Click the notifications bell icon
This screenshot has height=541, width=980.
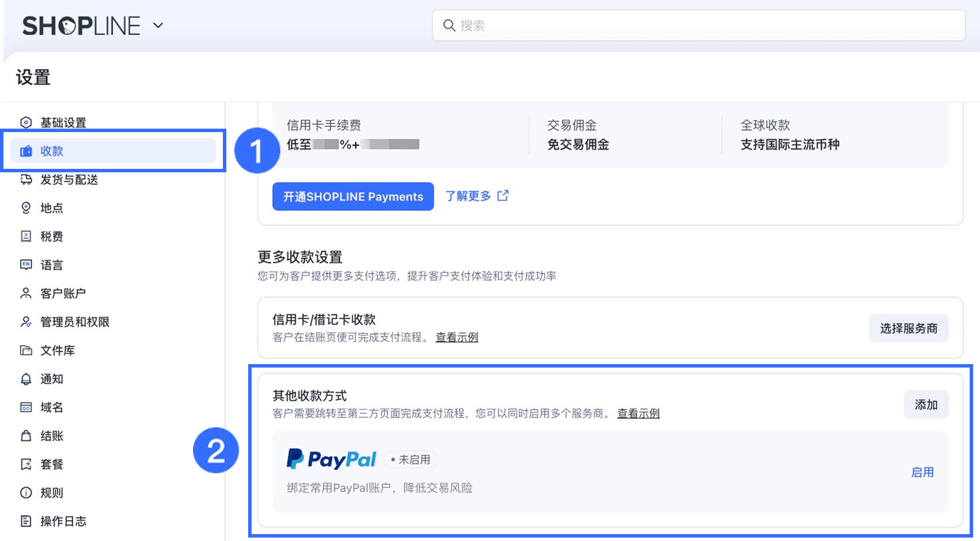point(26,379)
